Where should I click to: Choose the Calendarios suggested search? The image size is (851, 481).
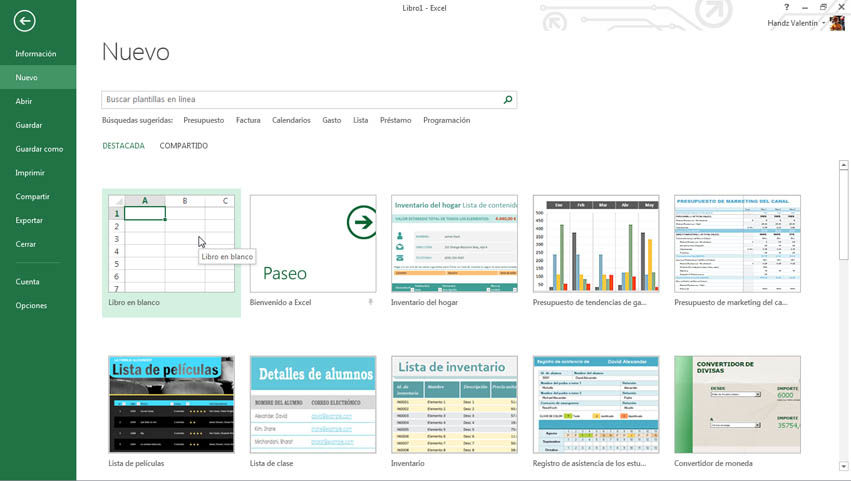pyautogui.click(x=291, y=121)
